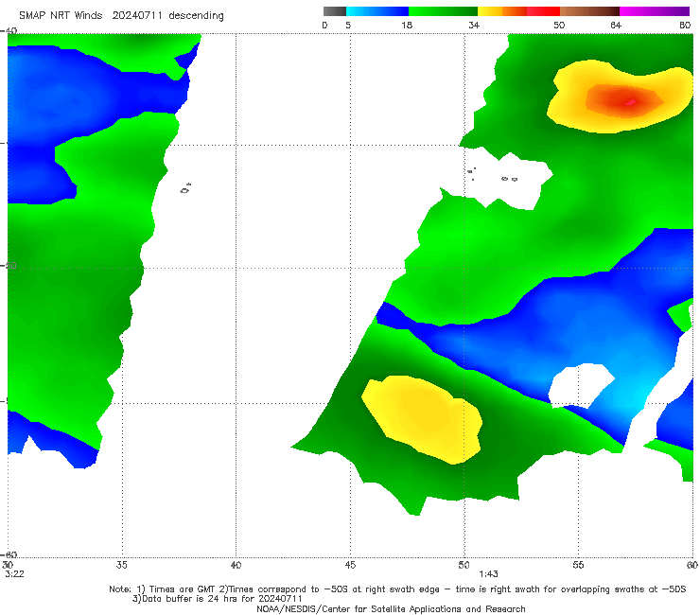Click the "64" label under the color bar
The width and height of the screenshot is (700, 615).
[616, 25]
